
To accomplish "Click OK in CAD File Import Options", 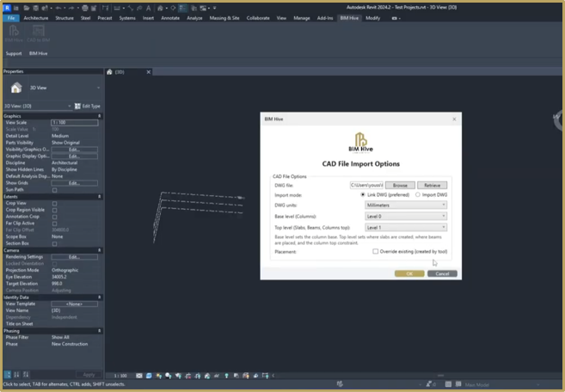I will [409, 273].
